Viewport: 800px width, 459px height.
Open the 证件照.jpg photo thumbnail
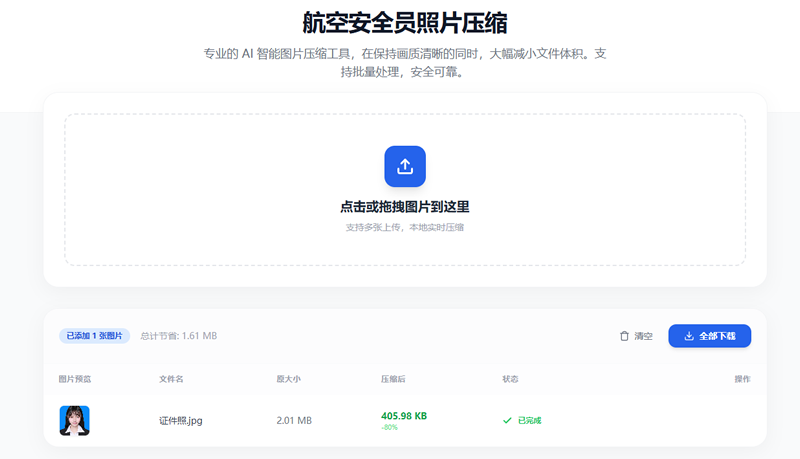[x=74, y=421]
